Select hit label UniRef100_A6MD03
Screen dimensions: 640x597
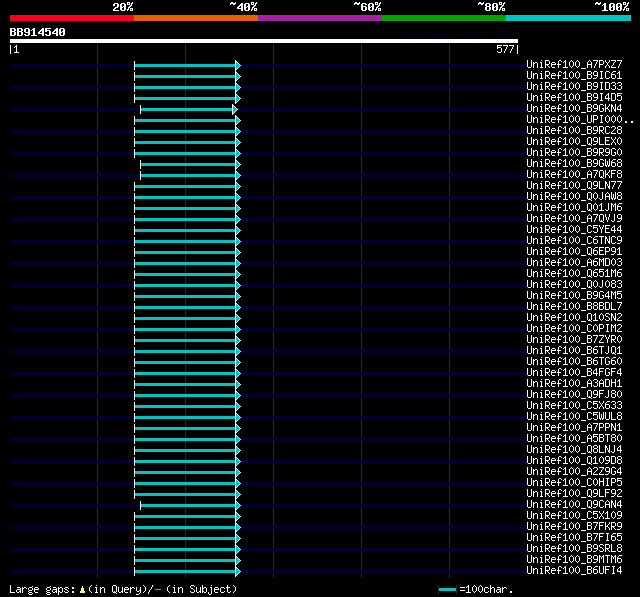pos(574,263)
